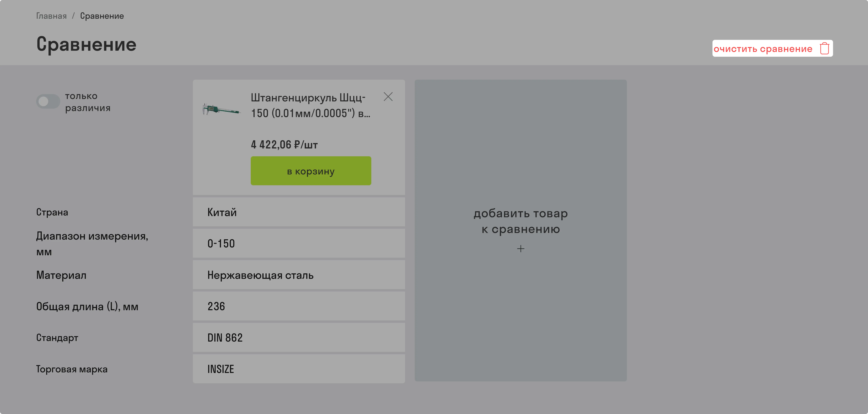Click the 'Китай' value cell
Viewport: 868px width, 414px height.
299,212
